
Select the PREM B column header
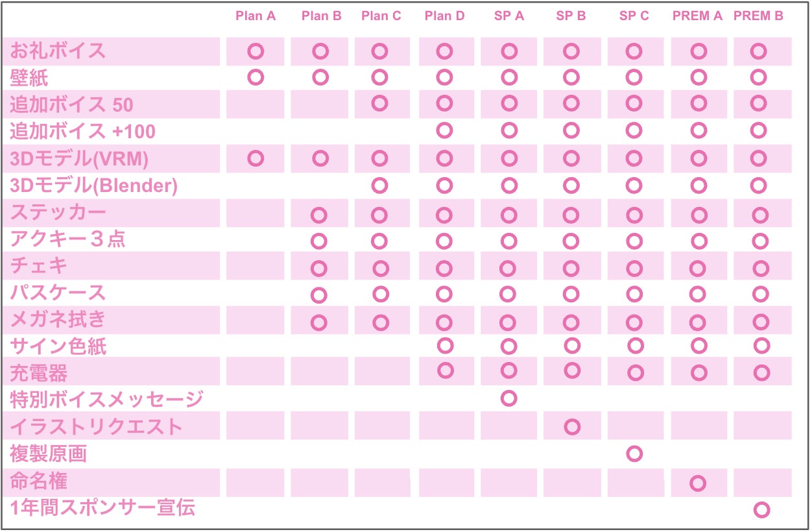click(758, 16)
